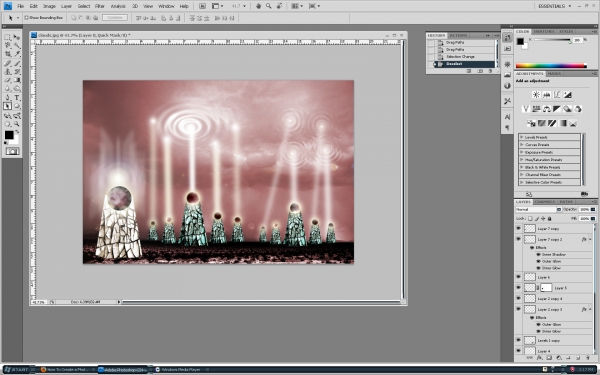Select Deselect history state
Viewport: 600px width, 375px height.
click(x=464, y=64)
